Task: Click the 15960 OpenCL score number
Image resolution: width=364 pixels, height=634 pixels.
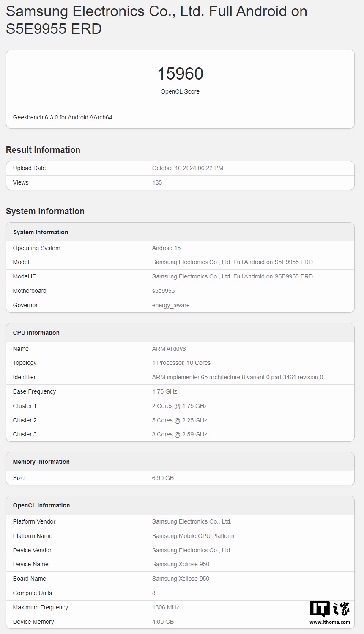Action: point(180,74)
